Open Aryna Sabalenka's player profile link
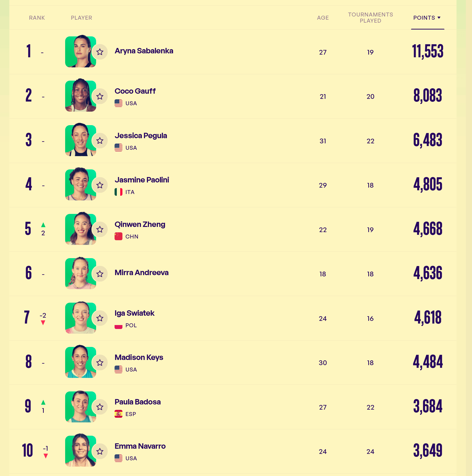 click(144, 51)
